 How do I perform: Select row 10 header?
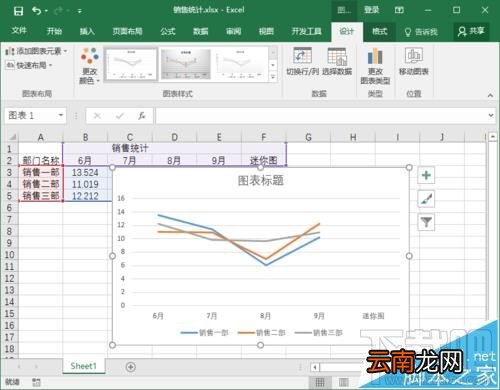[9, 255]
